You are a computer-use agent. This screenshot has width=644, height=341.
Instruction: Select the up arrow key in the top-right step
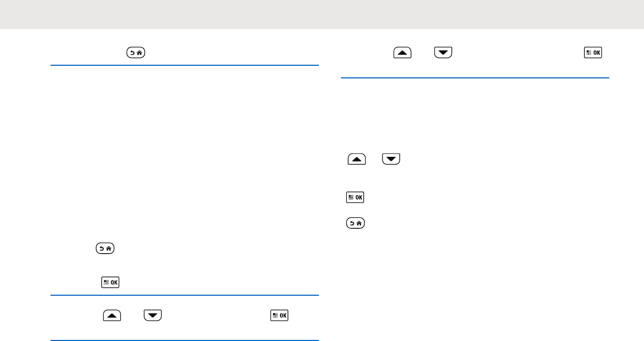tap(402, 53)
